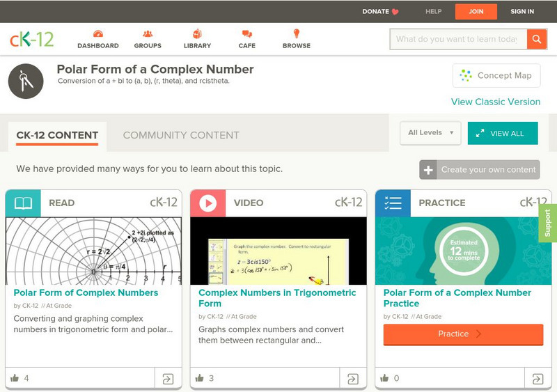Click the plus icon of Create your own content

pos(428,170)
